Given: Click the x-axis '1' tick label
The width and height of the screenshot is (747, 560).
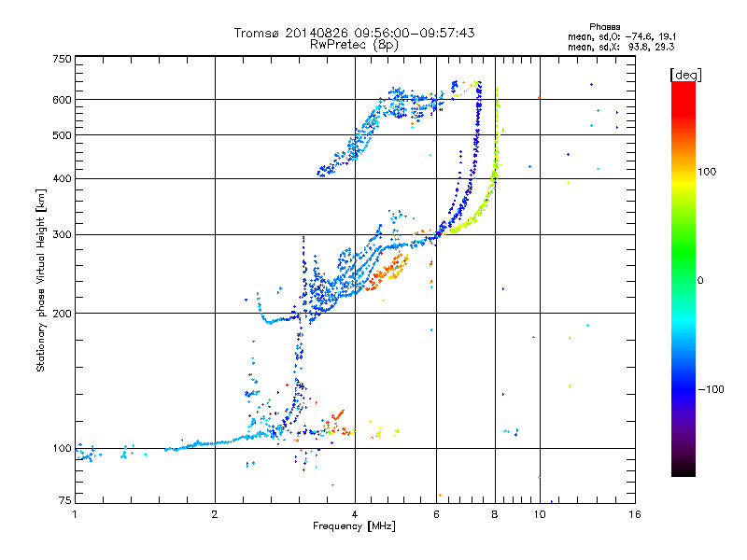Looking at the screenshot, I should tap(75, 514).
